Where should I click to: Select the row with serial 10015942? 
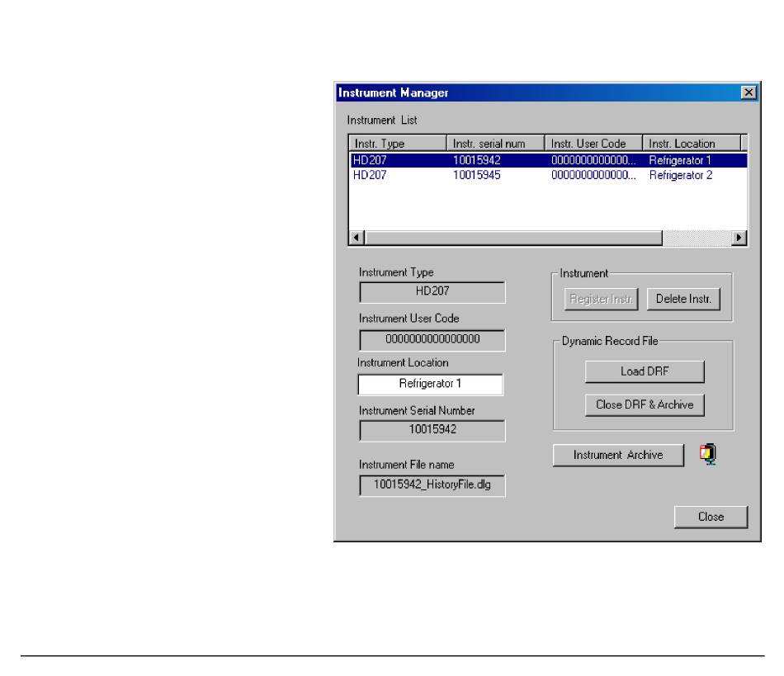[548, 160]
